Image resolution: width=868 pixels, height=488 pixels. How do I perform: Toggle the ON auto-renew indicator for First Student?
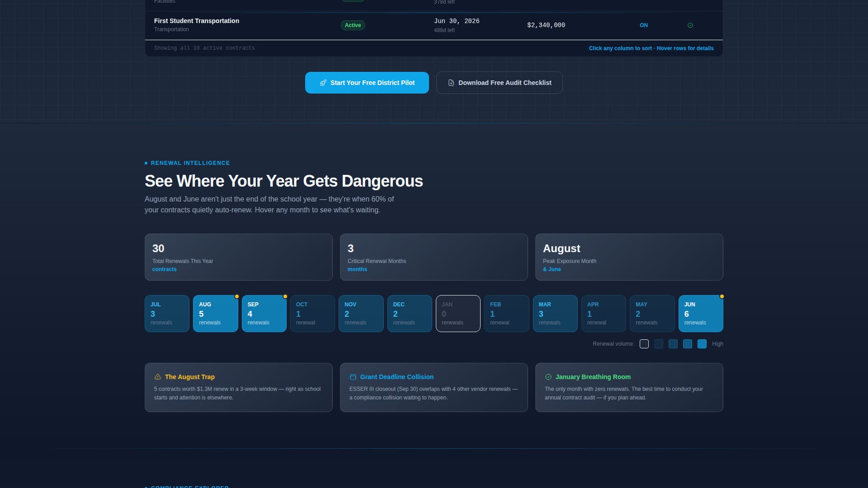pyautogui.click(x=644, y=25)
